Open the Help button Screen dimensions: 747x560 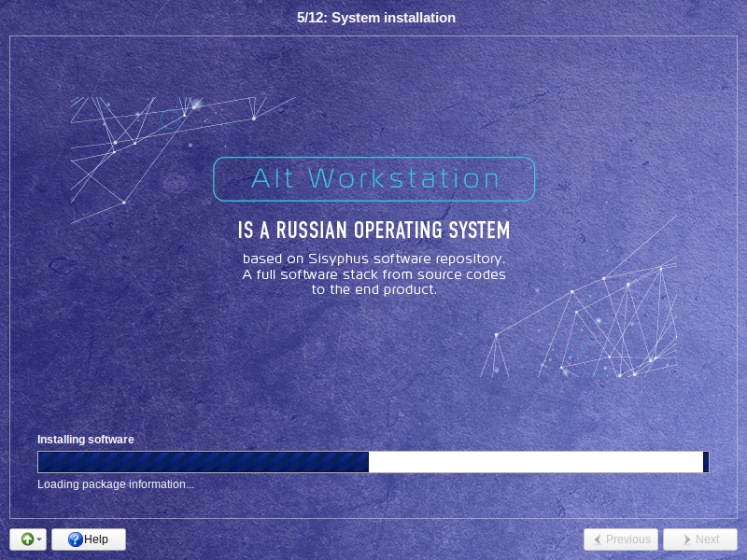[x=89, y=539]
